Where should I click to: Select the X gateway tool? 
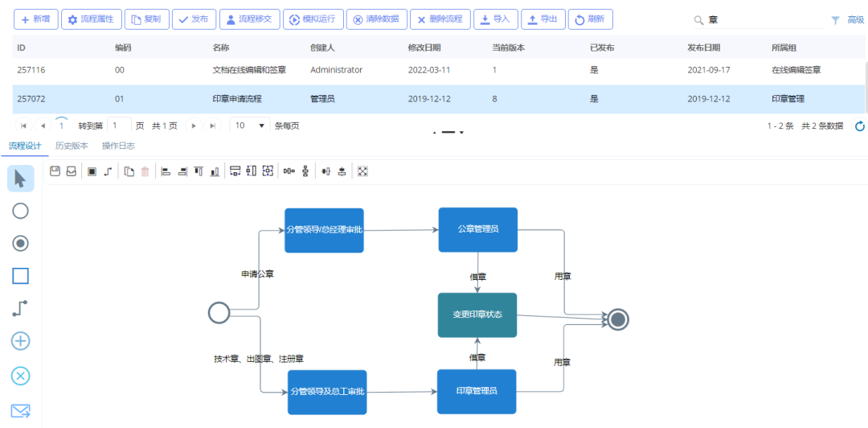pyautogui.click(x=20, y=376)
